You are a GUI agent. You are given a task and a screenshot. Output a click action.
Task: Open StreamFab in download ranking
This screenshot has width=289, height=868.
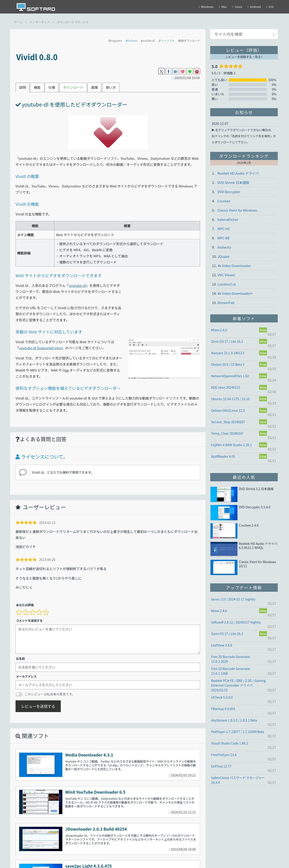[226, 303]
